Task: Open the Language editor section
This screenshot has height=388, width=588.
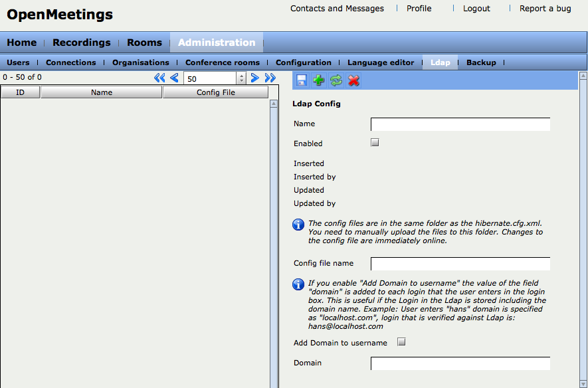Action: pos(381,62)
